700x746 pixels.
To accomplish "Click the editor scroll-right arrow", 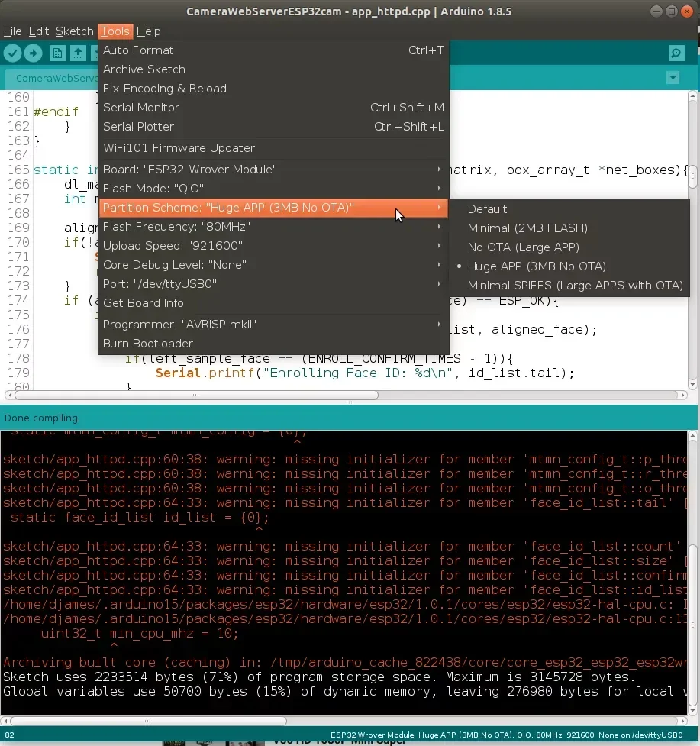I will [683, 396].
